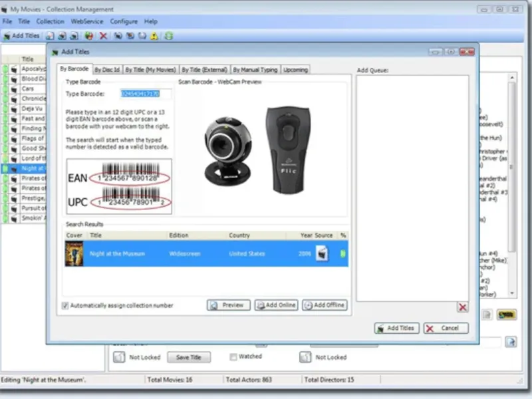Click the Not Locked lock icon beside Save Title
Viewport: 532px width, 399px height.
119,357
